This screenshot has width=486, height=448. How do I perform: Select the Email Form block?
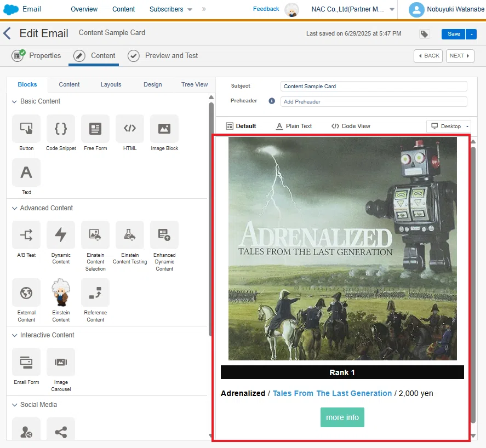point(26,362)
